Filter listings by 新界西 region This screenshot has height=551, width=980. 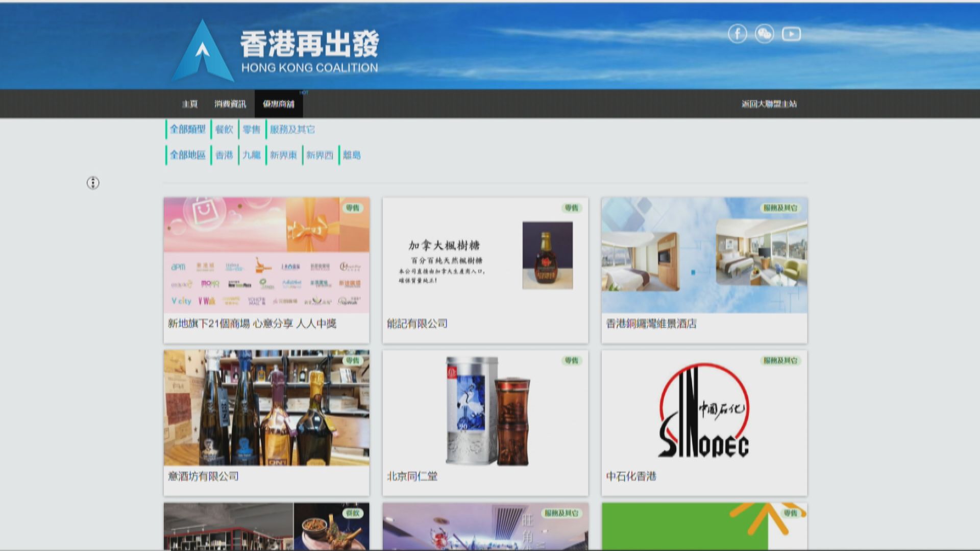[x=319, y=155]
